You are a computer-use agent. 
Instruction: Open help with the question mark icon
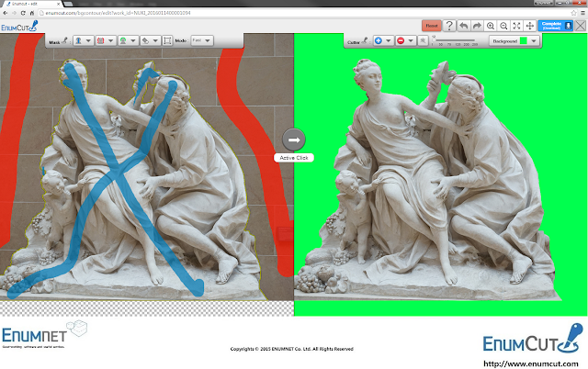pyautogui.click(x=449, y=26)
